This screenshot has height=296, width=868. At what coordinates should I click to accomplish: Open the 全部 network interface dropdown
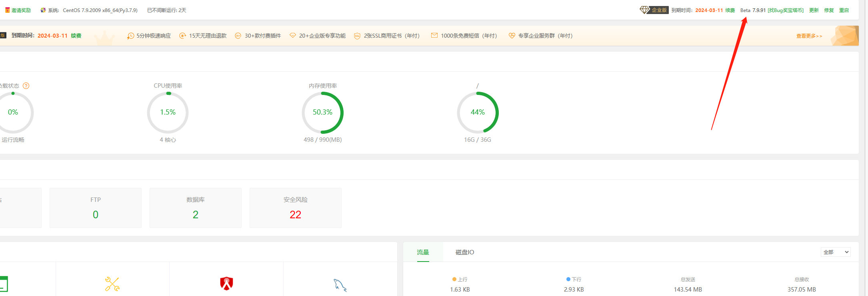point(836,252)
